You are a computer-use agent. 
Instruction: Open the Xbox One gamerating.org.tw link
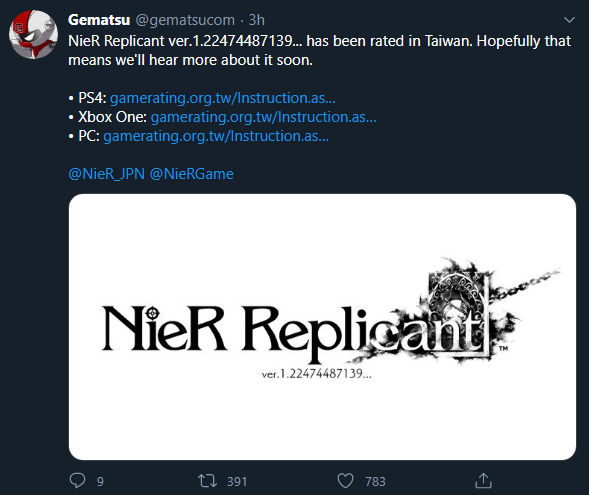pyautogui.click(x=263, y=117)
